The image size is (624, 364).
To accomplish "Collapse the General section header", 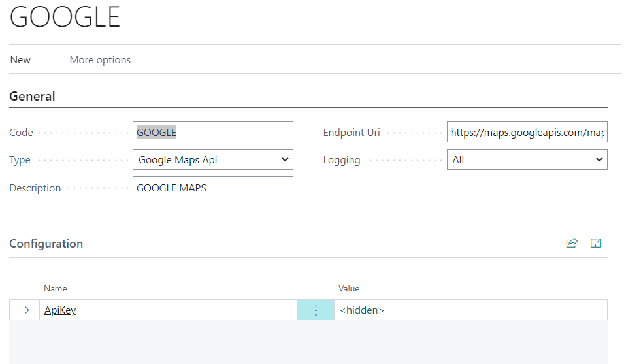I will (x=32, y=96).
